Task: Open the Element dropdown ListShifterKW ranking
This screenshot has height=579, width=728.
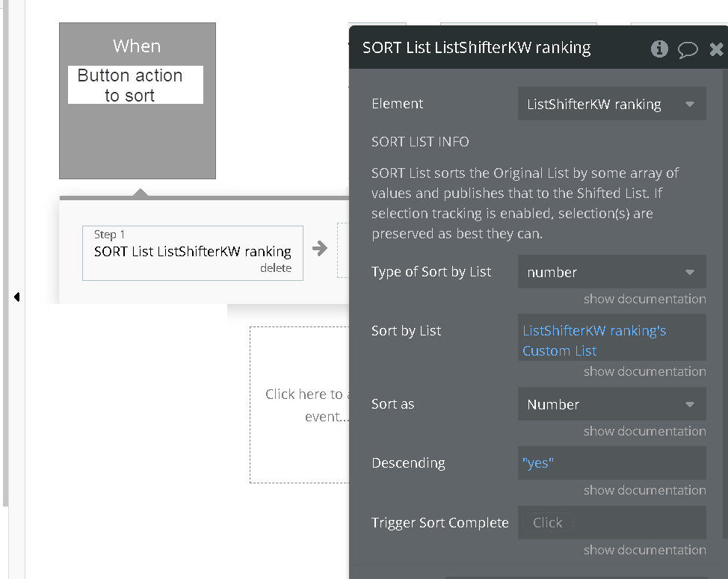Action: tap(611, 104)
